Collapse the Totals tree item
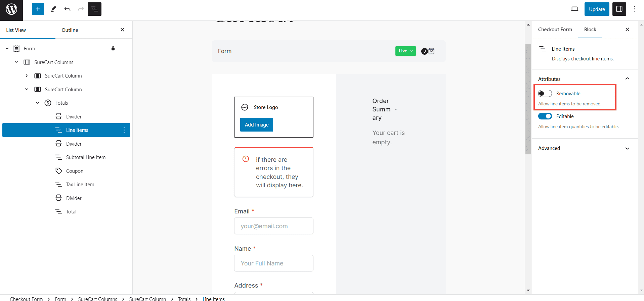Image resolution: width=644 pixels, height=301 pixels. click(37, 103)
